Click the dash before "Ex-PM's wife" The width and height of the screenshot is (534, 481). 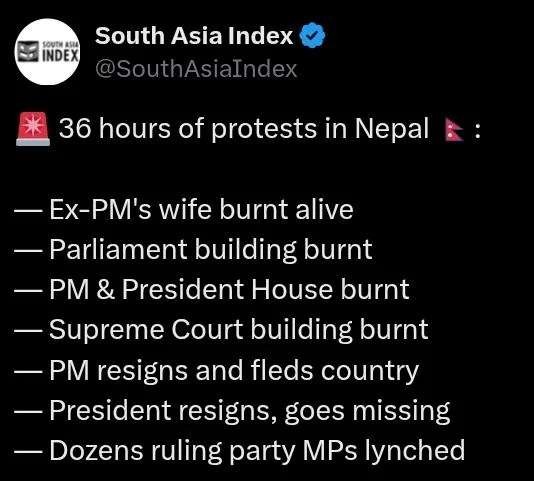(x=28, y=211)
